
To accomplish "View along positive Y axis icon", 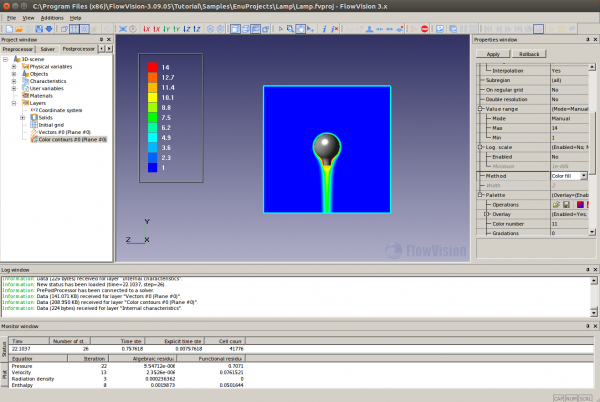I will (x=176, y=29).
